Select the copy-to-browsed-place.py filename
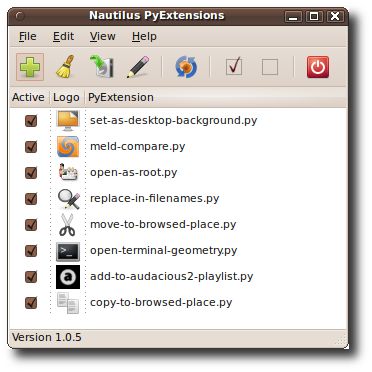Viewport: 372px width, 372px height. (161, 302)
